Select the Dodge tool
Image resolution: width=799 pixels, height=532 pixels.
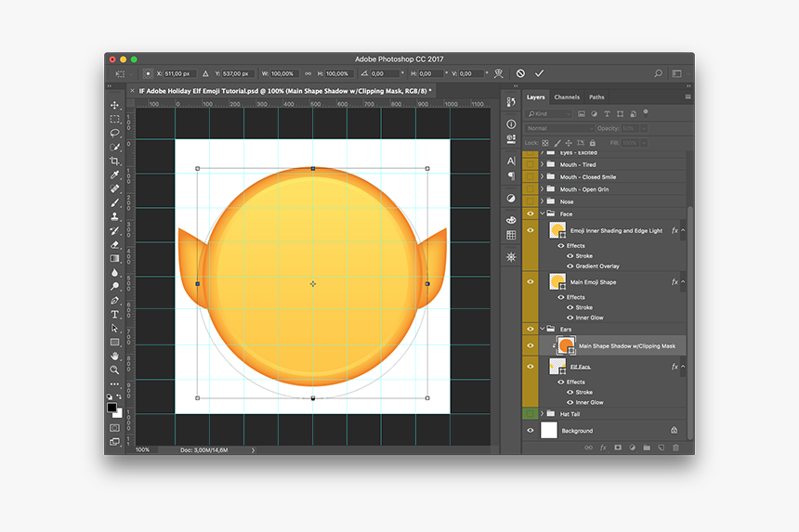pyautogui.click(x=114, y=286)
